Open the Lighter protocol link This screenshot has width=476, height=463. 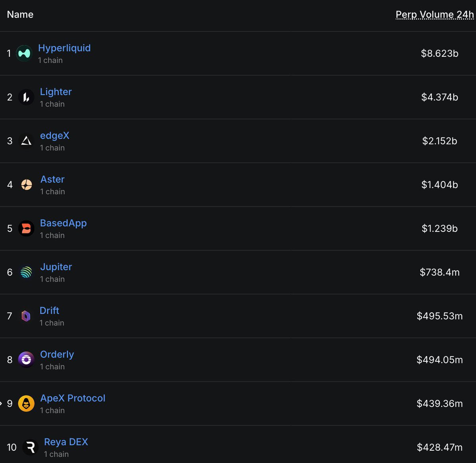tap(56, 92)
